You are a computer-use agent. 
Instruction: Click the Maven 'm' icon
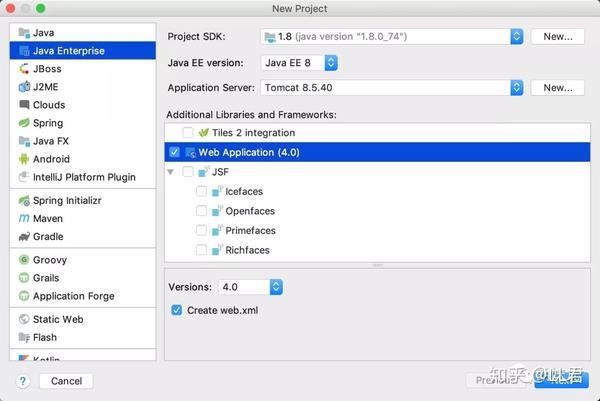[x=24, y=218]
